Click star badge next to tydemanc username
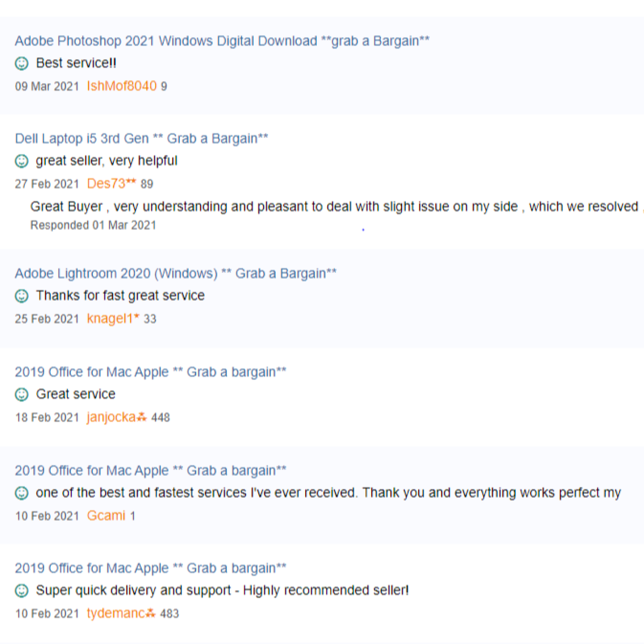This screenshot has height=644, width=644. (x=150, y=614)
